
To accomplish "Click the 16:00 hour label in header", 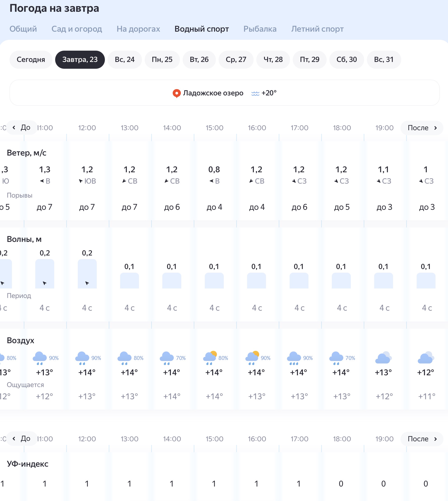I will click(257, 128).
